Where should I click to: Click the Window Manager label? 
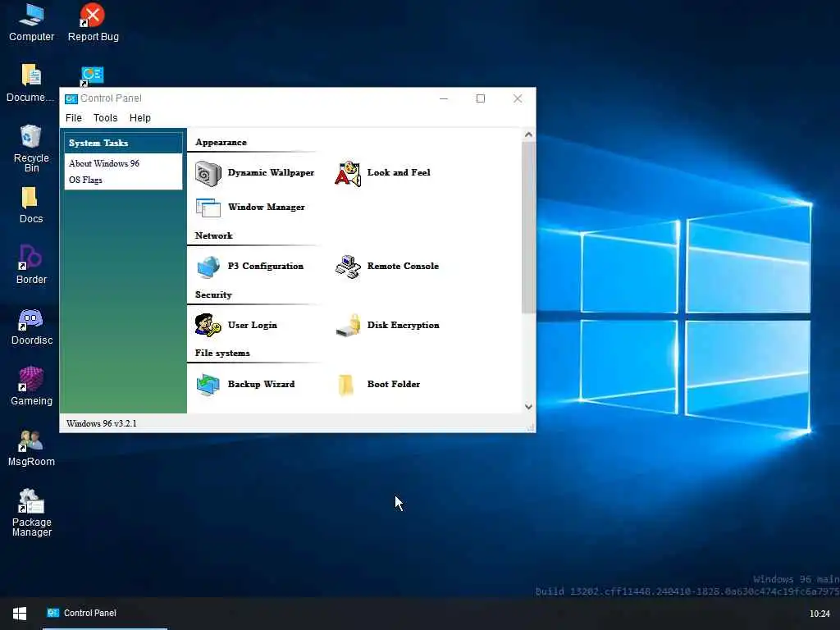[267, 208]
